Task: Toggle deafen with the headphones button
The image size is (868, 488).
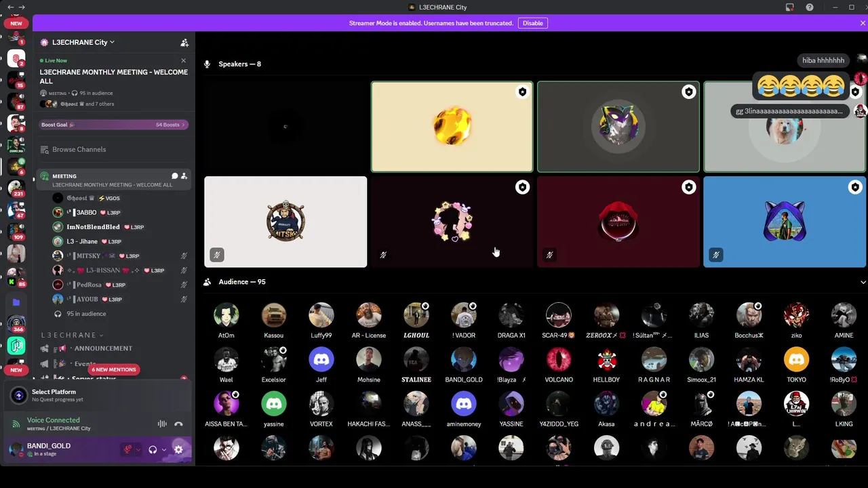Action: (153, 449)
